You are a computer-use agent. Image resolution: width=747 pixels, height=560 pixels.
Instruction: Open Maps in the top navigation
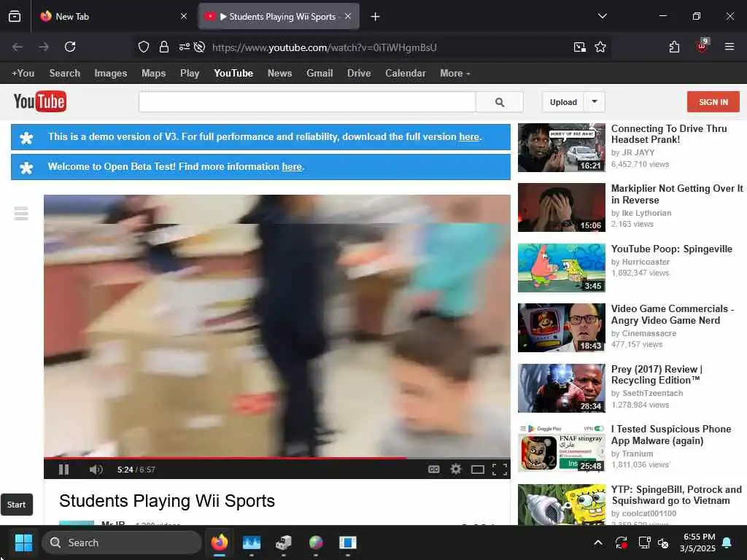coord(153,74)
